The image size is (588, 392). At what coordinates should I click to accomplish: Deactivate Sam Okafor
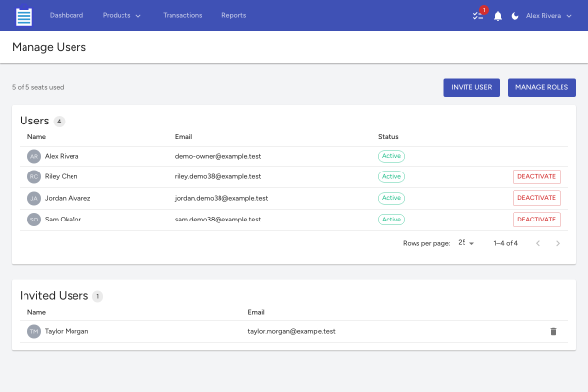(536, 220)
